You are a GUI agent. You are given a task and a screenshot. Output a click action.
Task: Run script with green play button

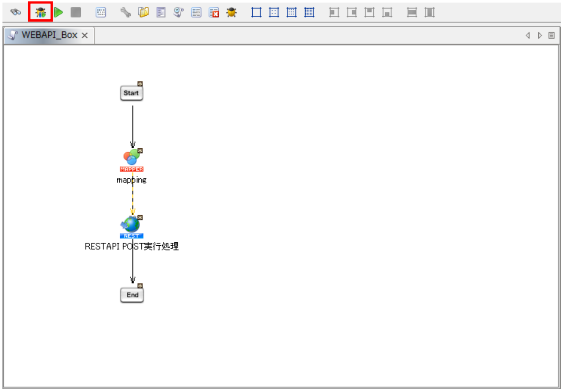coord(59,13)
